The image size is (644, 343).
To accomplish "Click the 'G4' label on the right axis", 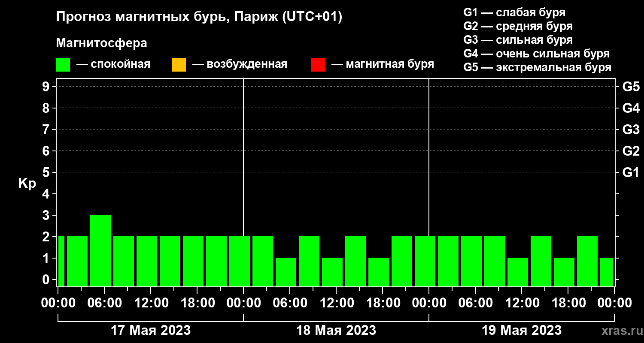I will pos(631,108).
